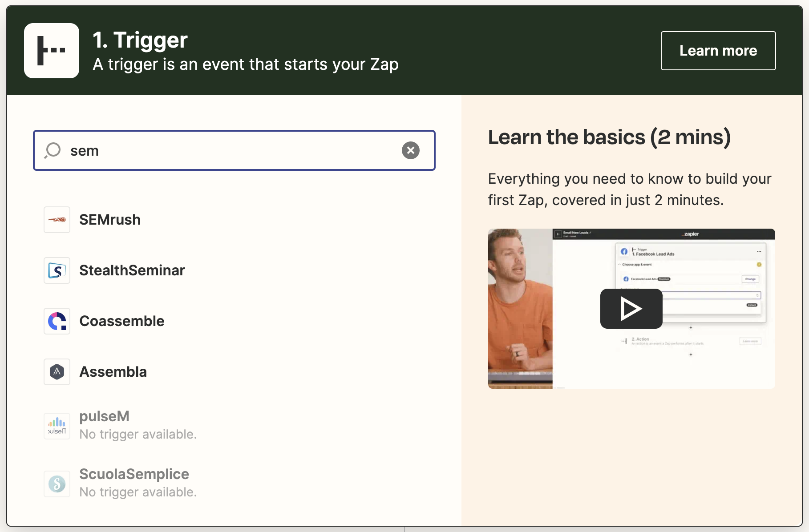Click the Assembla app icon
Screen dimensions: 809x532
pyautogui.click(x=57, y=372)
